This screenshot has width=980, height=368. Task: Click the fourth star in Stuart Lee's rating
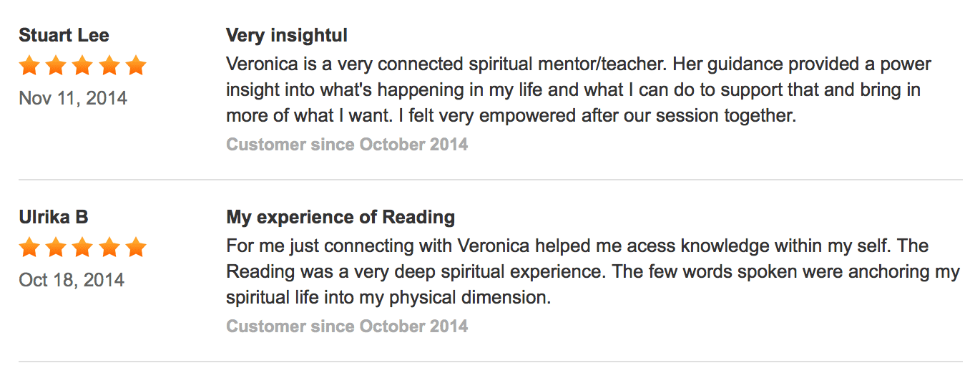pos(109,66)
